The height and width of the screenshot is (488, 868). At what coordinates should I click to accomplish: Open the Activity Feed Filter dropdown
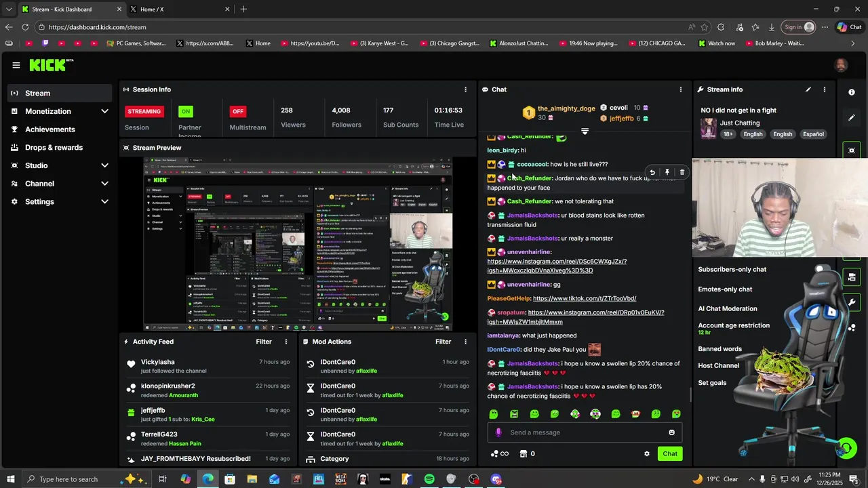264,342
